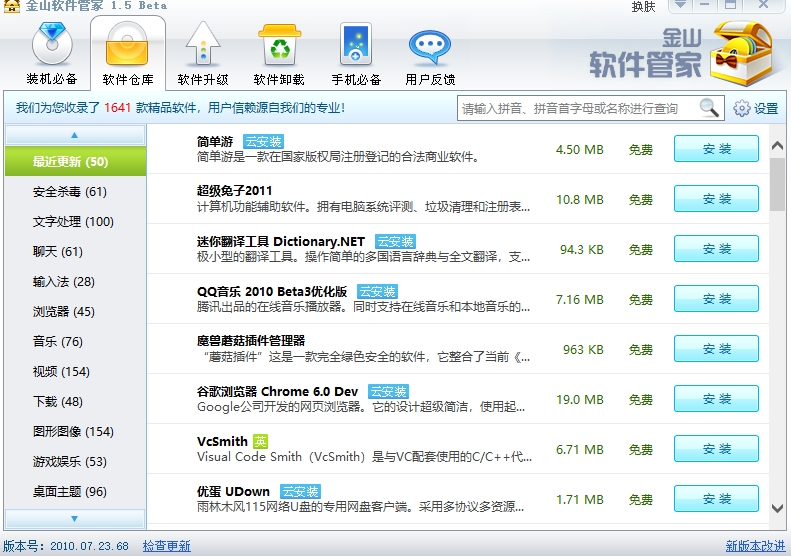Select 聊天 (61) category
The height and width of the screenshot is (556, 791).
coord(75,252)
